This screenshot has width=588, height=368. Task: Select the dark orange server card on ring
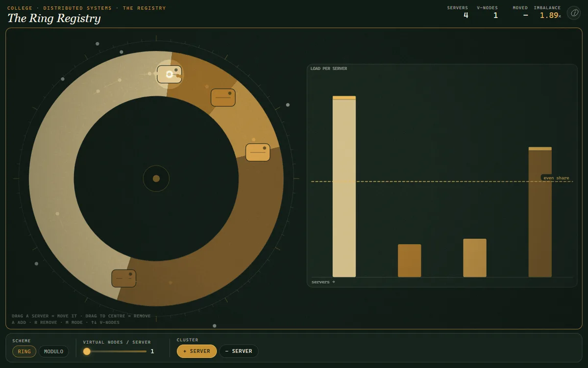point(223,98)
